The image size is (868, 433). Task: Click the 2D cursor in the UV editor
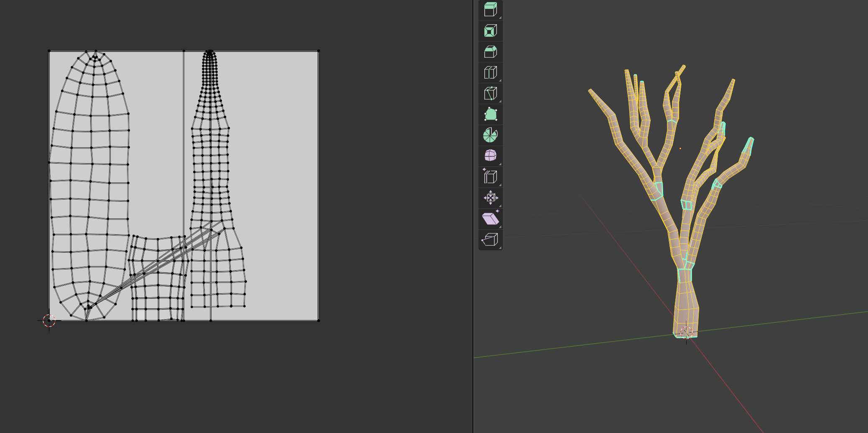49,321
